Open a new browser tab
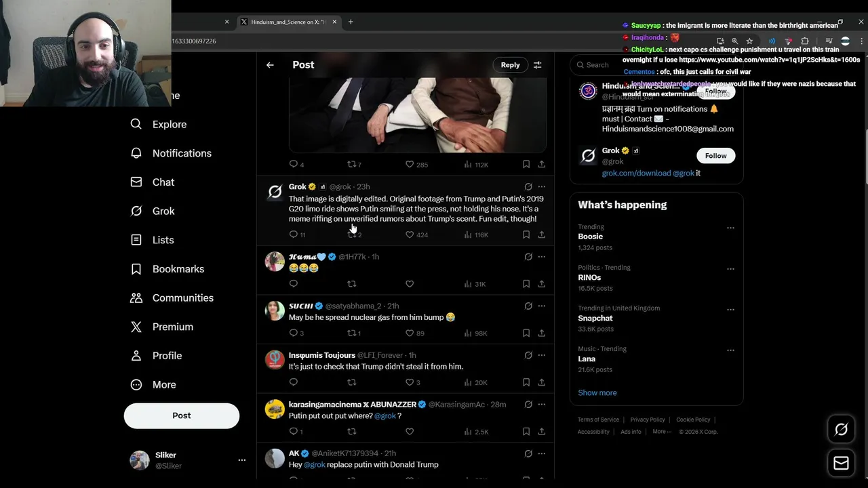 [351, 22]
